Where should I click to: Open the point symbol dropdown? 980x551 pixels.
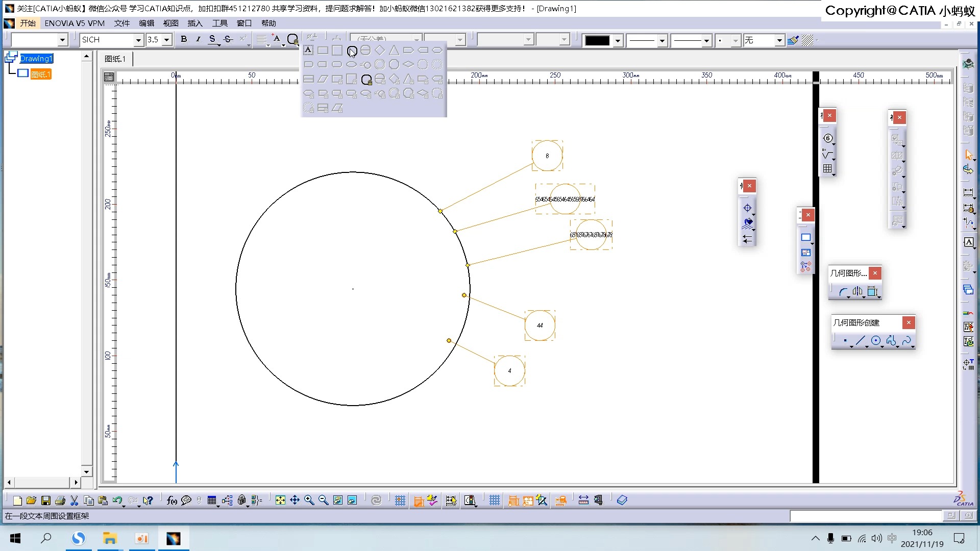736,40
